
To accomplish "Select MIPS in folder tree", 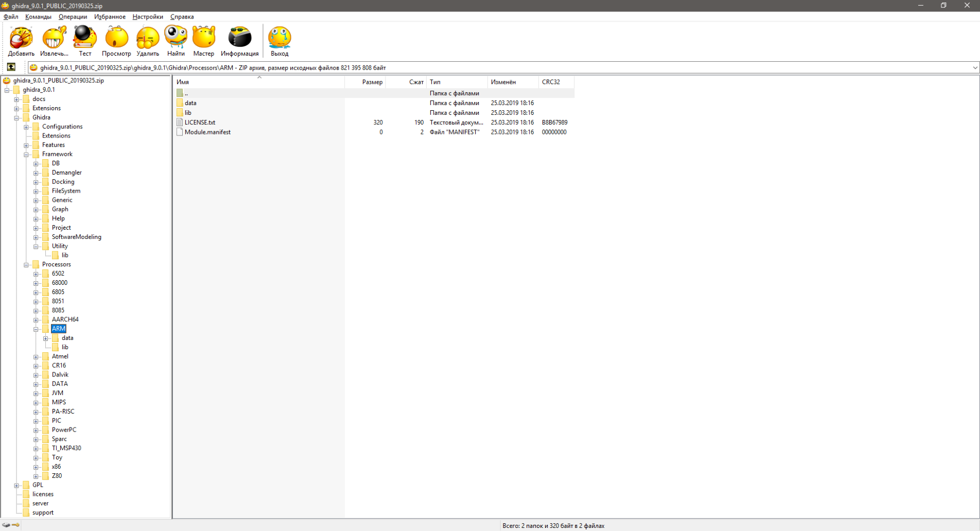I will point(59,403).
